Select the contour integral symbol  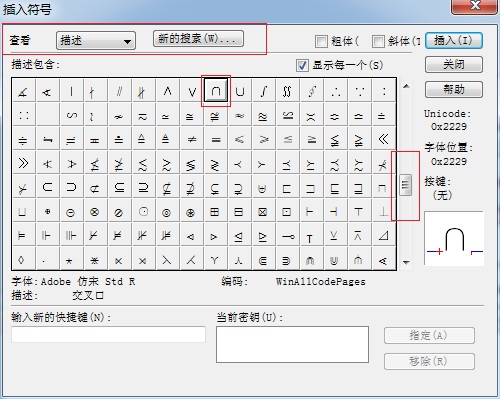pos(312,91)
